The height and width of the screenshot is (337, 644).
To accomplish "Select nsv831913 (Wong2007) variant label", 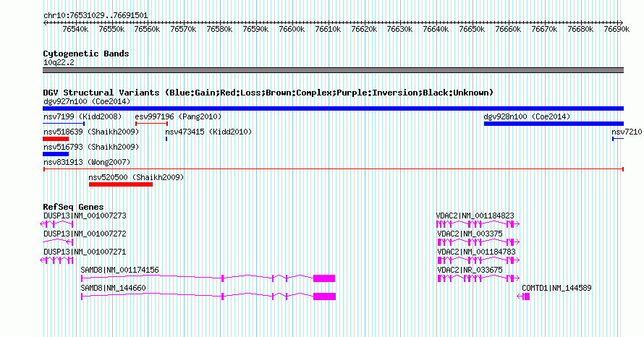I will 87,162.
